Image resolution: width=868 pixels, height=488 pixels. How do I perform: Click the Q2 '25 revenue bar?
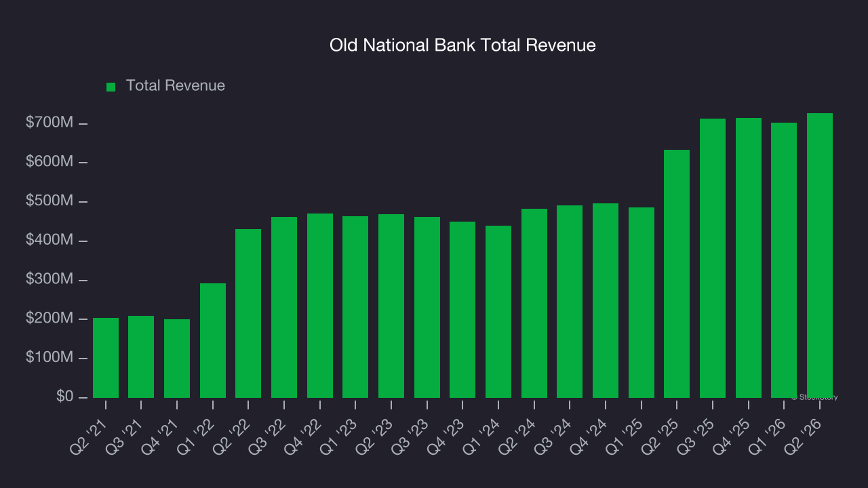pos(677,274)
